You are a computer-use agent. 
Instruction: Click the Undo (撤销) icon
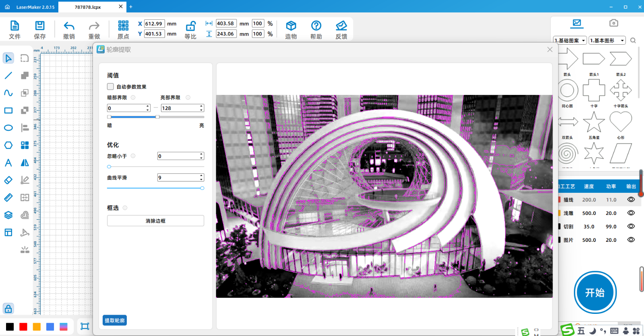[69, 27]
